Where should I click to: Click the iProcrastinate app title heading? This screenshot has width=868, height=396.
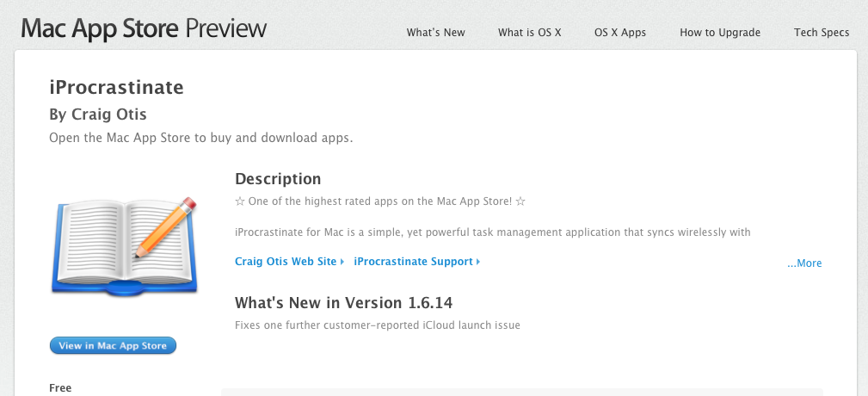(x=117, y=88)
